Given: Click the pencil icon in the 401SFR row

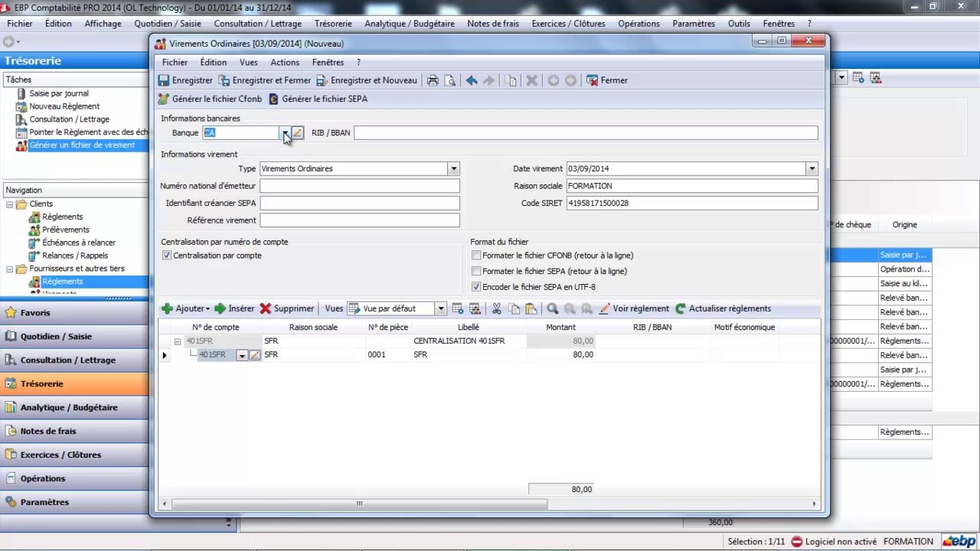Looking at the screenshot, I should click(255, 355).
